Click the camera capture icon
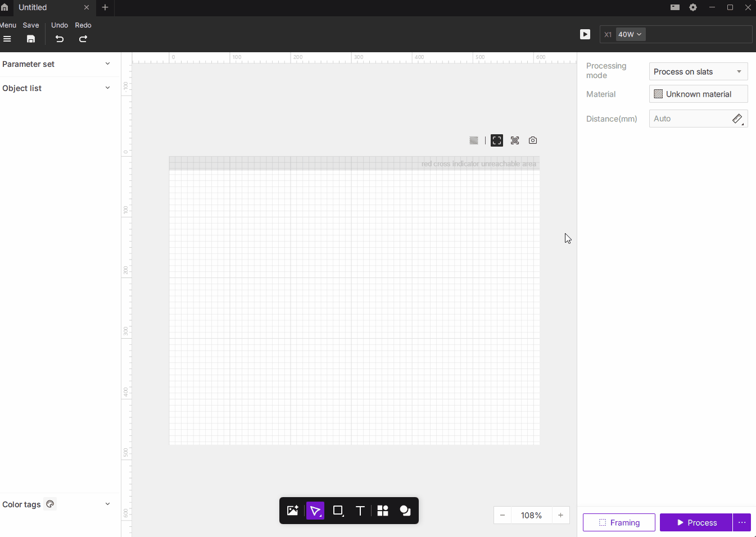The height and width of the screenshot is (537, 756). 533,140
